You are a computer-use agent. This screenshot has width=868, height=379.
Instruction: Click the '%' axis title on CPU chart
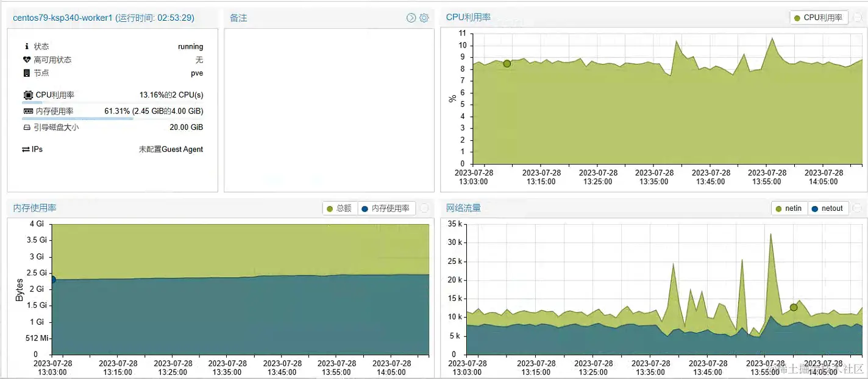[453, 99]
